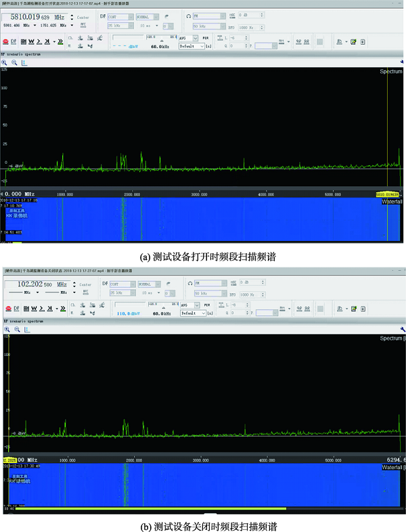This screenshot has height=532, width=406.
Task: Click the edit note icon in top toolbar
Action: [353, 42]
